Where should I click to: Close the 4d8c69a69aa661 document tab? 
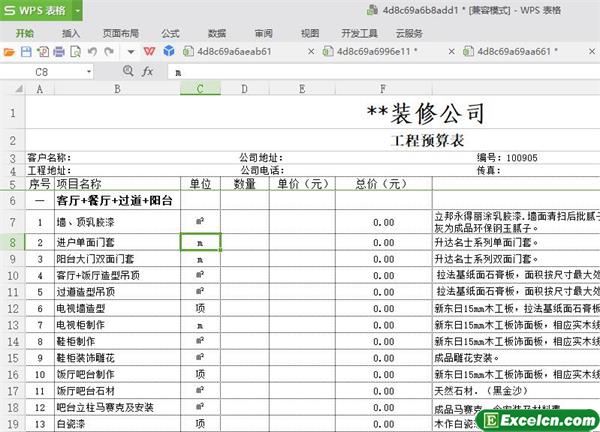(x=592, y=51)
